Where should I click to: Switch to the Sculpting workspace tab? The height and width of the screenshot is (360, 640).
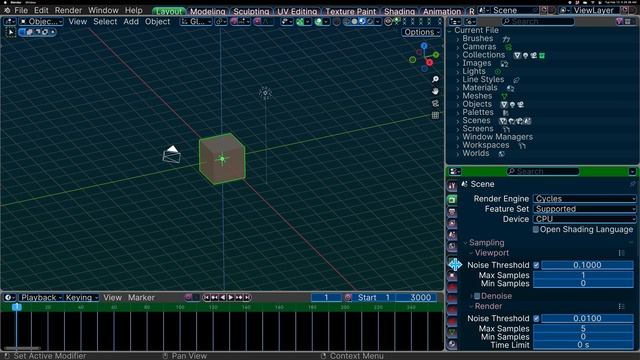coord(251,11)
